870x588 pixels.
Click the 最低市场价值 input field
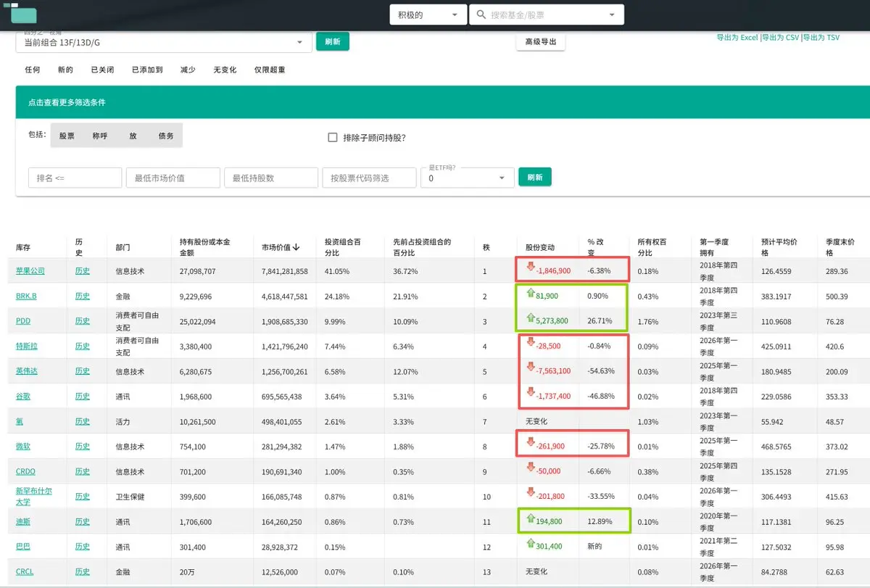click(x=173, y=178)
